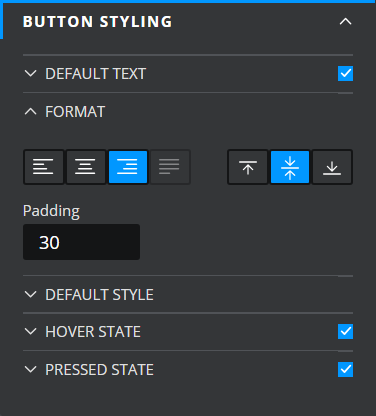The height and width of the screenshot is (416, 376).
Task: Click the FORMAT section label
Action: (75, 112)
